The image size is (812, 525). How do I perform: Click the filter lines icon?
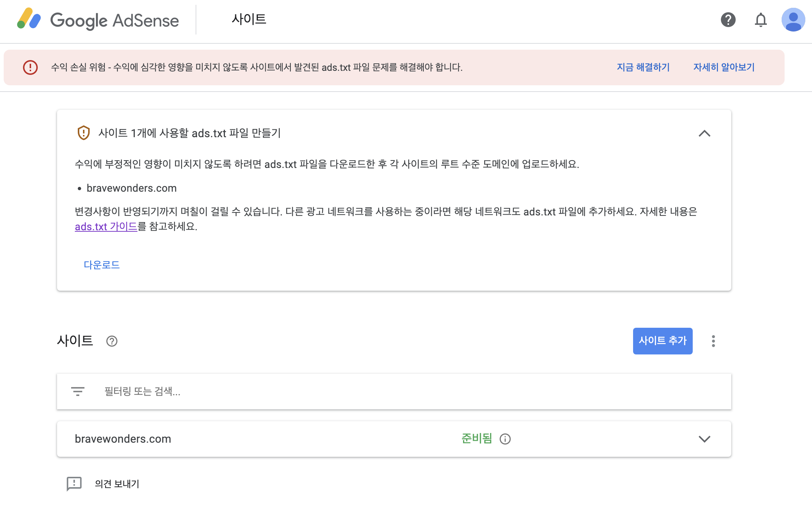[78, 392]
